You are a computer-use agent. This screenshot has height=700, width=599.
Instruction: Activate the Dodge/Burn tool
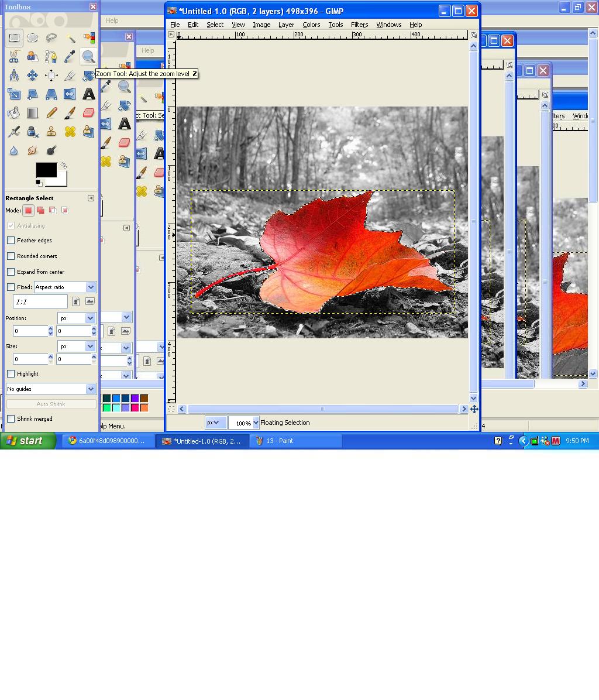tap(51, 150)
